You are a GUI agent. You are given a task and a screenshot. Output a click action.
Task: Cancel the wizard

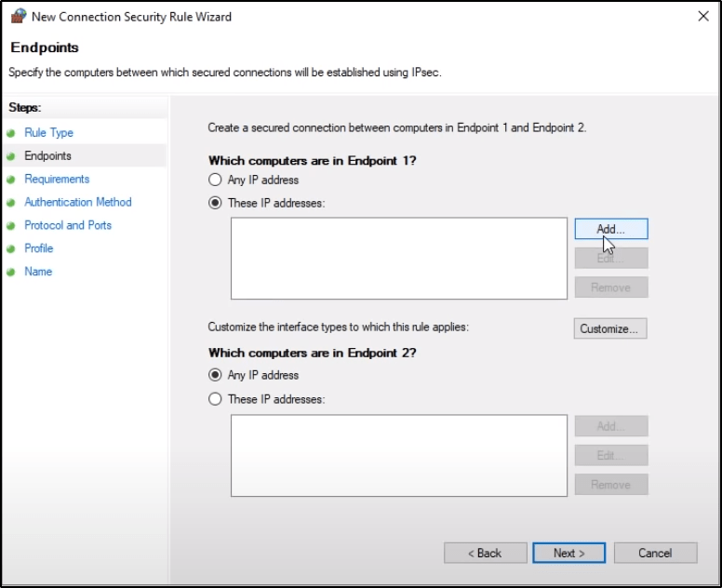[x=655, y=553]
